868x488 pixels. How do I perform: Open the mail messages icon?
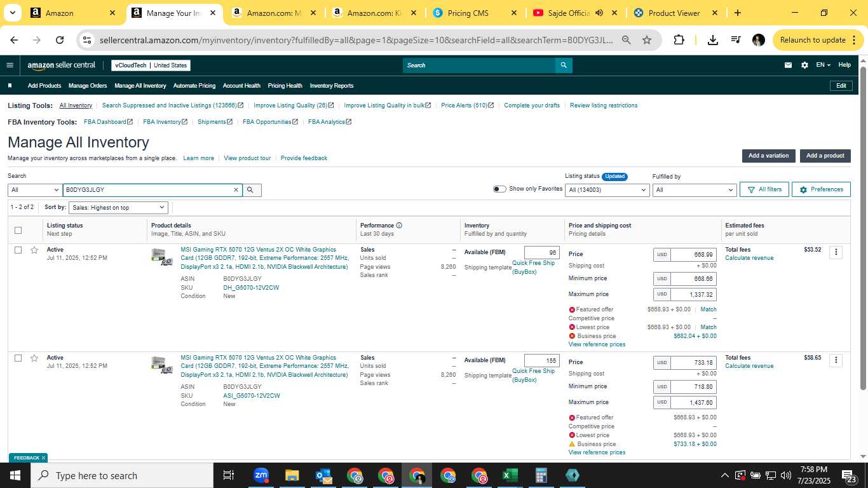(x=789, y=65)
